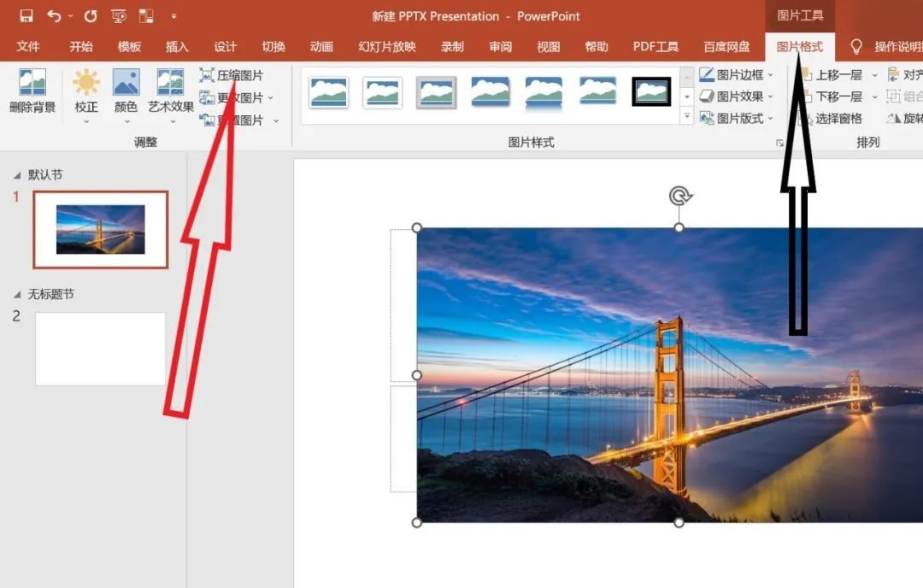Apply the black-framed picture style

click(x=651, y=91)
